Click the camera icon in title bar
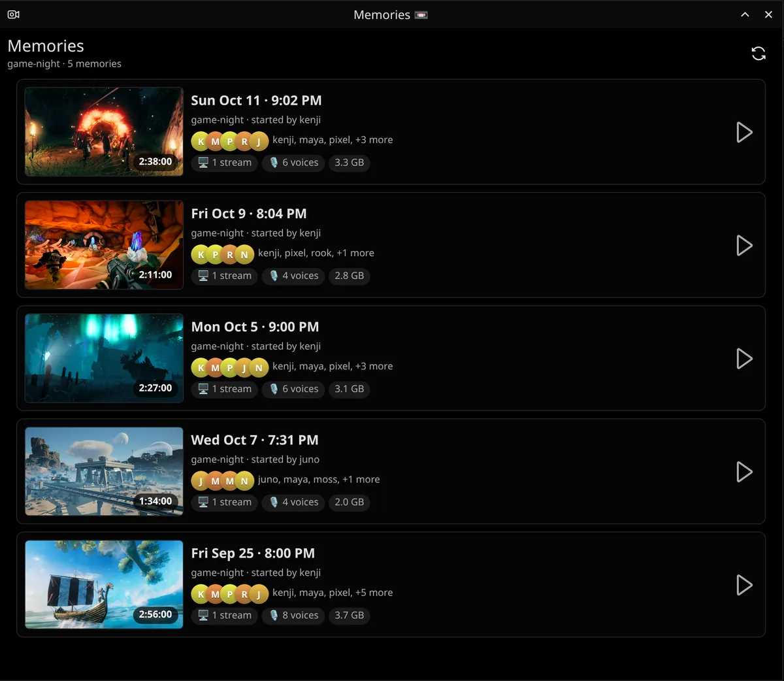The image size is (784, 681). click(x=13, y=14)
